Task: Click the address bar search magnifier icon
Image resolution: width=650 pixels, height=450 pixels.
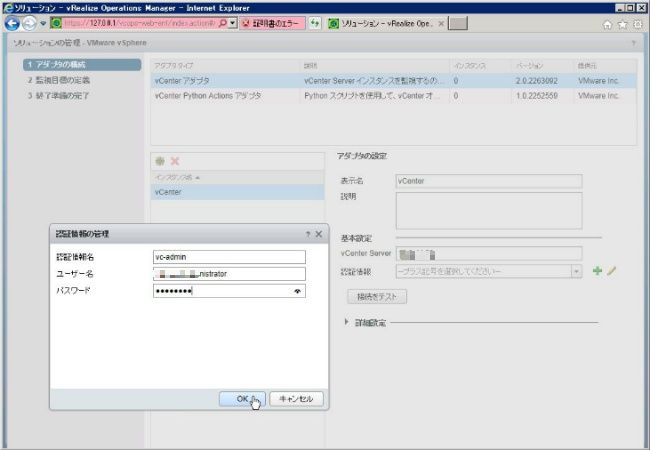Action: click(223, 24)
